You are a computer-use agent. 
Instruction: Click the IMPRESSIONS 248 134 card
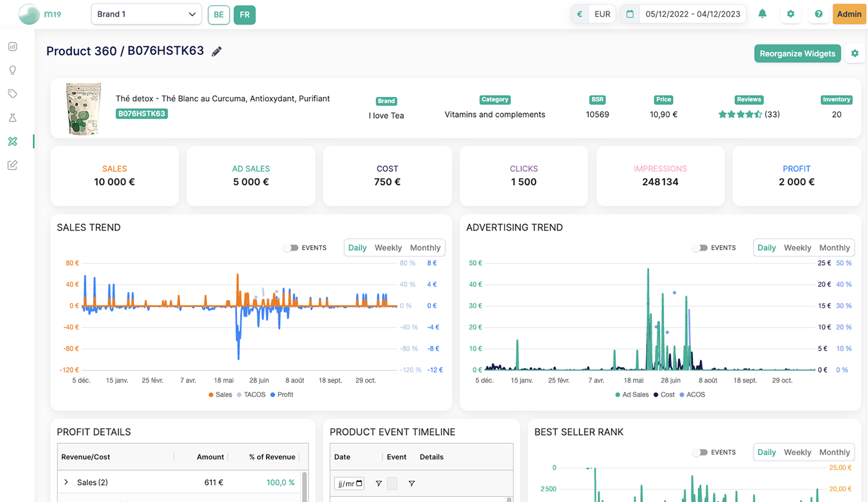pyautogui.click(x=660, y=176)
